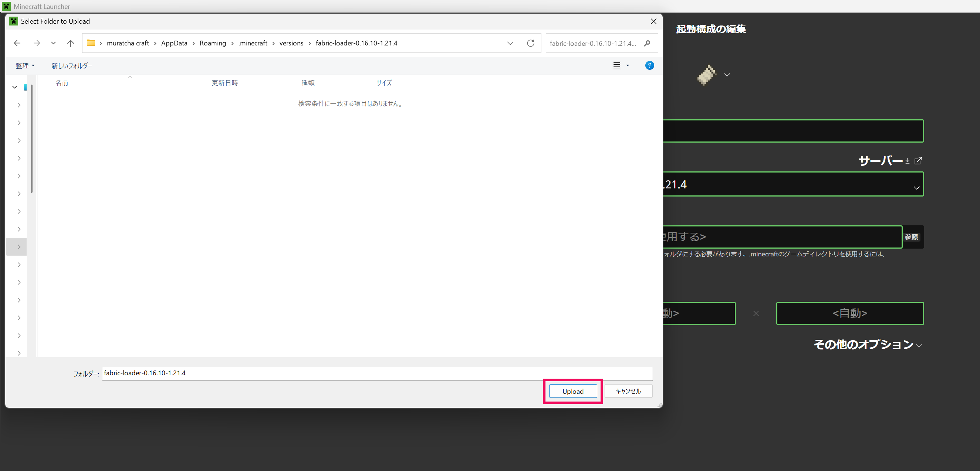Click the 参照 browse button
The width and height of the screenshot is (980, 471).
point(912,237)
